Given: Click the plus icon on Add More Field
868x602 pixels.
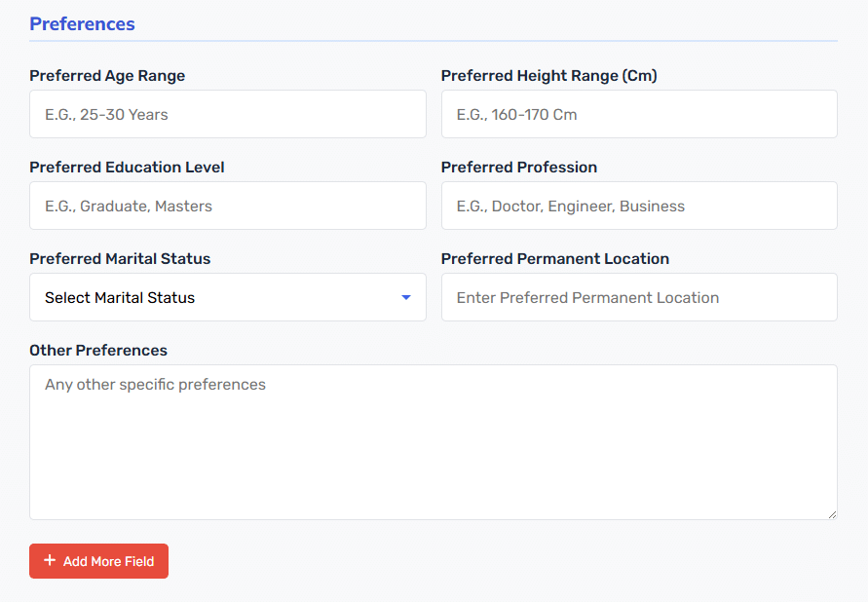Looking at the screenshot, I should pos(50,560).
